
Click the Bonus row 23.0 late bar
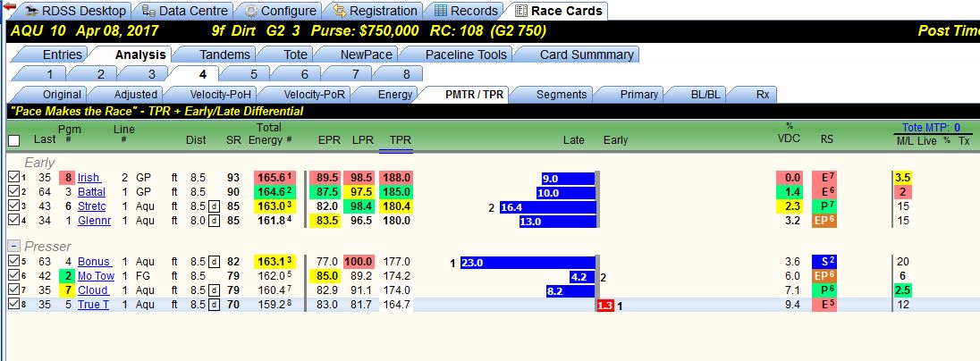coord(528,263)
